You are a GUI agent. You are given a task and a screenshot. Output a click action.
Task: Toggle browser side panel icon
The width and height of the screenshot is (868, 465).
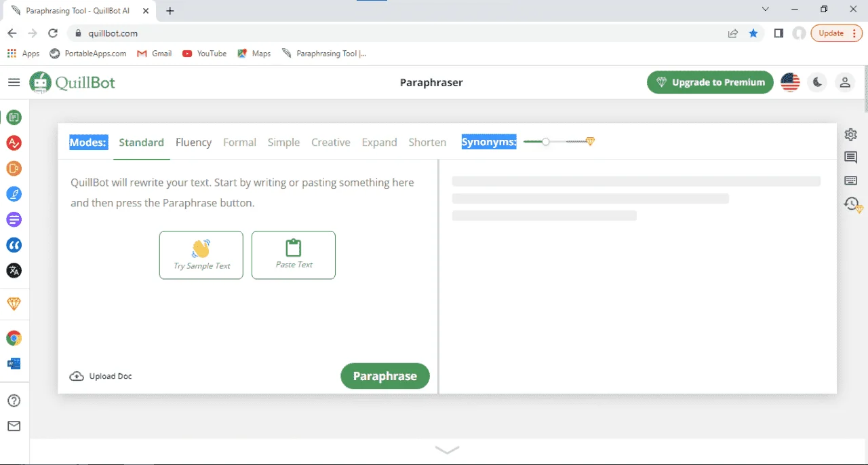click(778, 33)
